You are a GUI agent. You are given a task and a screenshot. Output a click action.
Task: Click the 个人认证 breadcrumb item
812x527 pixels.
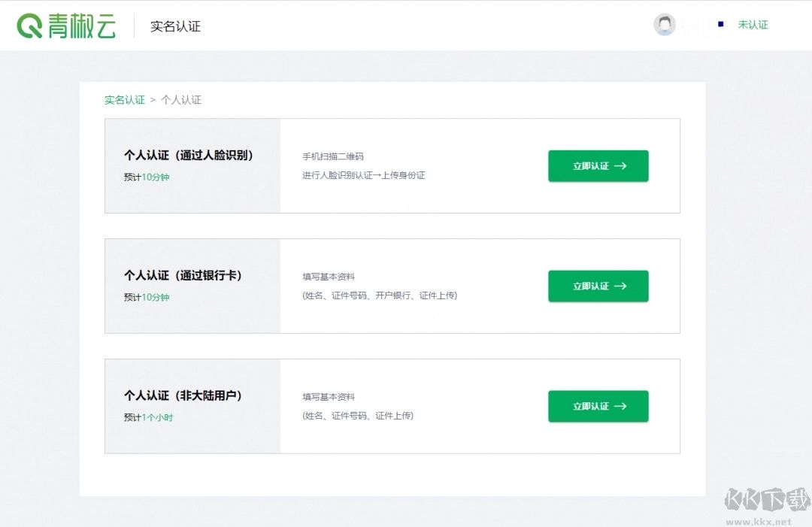pos(181,100)
